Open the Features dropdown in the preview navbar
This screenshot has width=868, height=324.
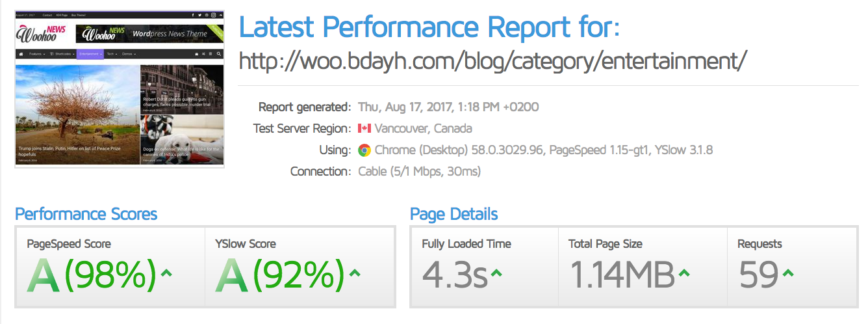[36, 54]
